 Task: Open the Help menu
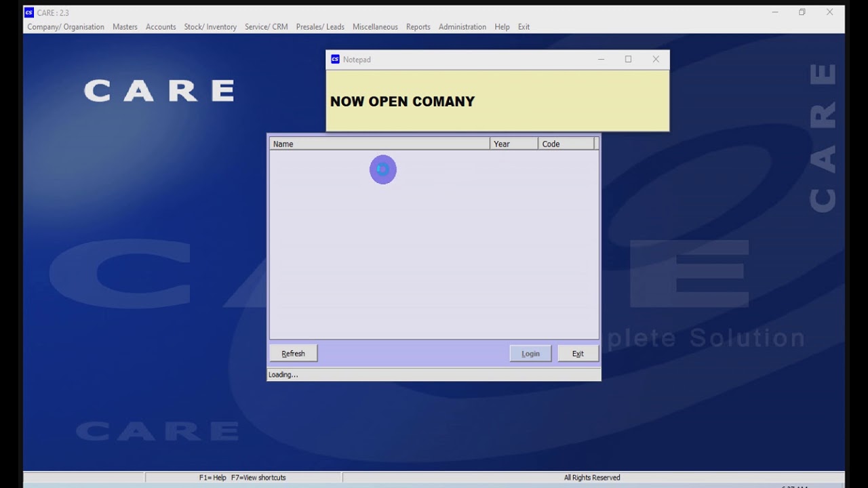pos(502,27)
